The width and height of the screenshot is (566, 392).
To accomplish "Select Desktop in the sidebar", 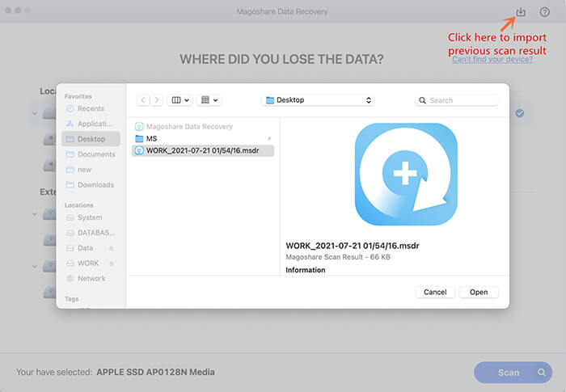I will tap(91, 139).
